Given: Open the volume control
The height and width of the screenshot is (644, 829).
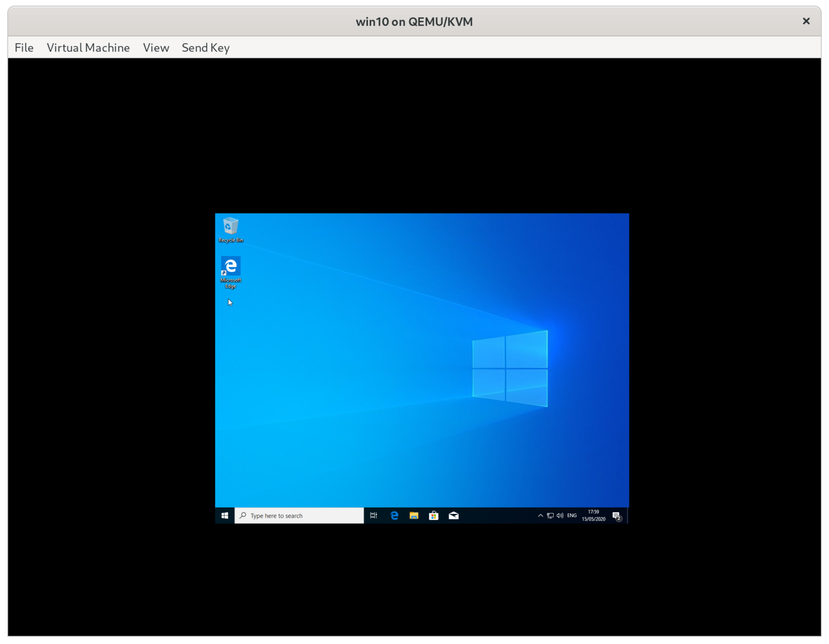Looking at the screenshot, I should pyautogui.click(x=559, y=515).
